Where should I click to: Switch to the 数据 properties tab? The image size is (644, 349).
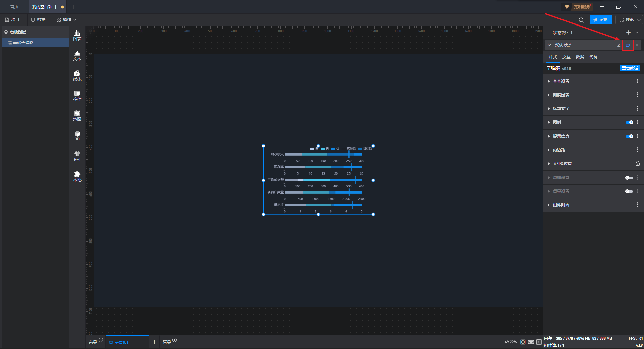click(580, 57)
